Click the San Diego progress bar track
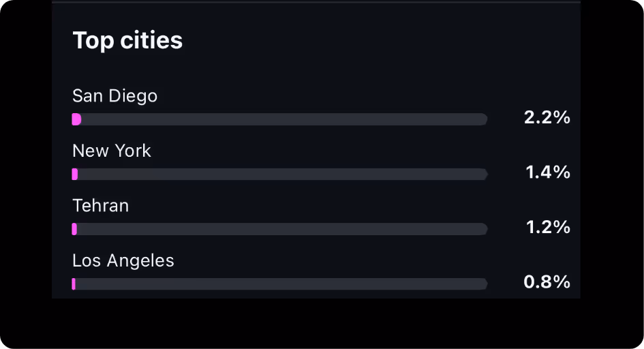Viewport: 644px width, 349px height. [x=279, y=119]
